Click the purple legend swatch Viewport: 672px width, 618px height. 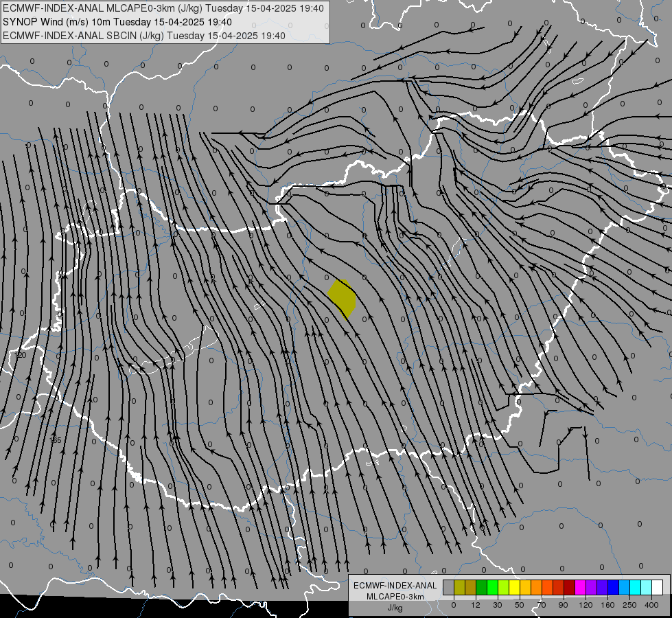pos(592,587)
